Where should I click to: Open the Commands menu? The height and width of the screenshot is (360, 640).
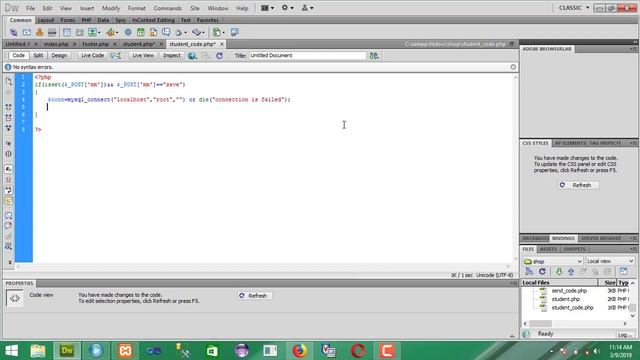pos(167,8)
